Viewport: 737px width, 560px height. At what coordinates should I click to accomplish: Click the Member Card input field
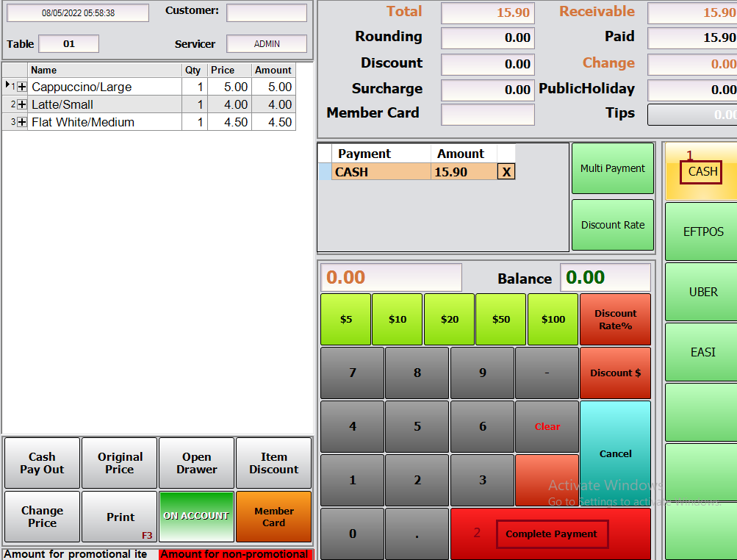coord(487,114)
